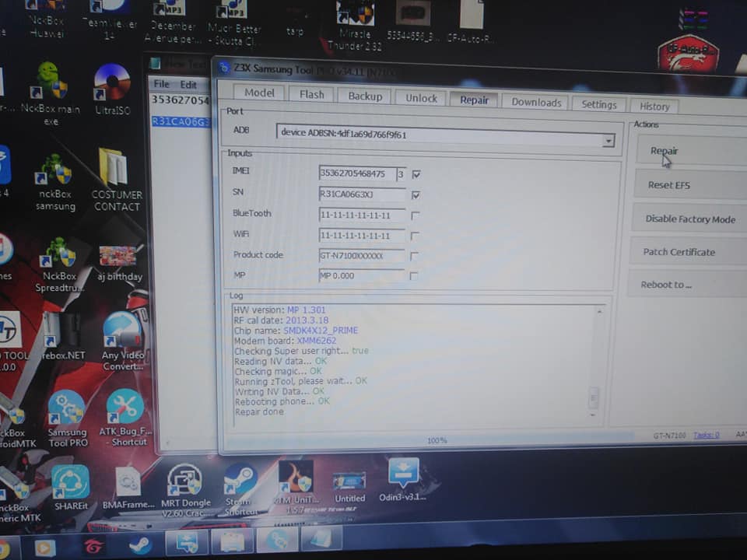Screen dimensions: 747x560
Task: Launch the Any Video Converter shortcut
Action: pyautogui.click(x=123, y=341)
